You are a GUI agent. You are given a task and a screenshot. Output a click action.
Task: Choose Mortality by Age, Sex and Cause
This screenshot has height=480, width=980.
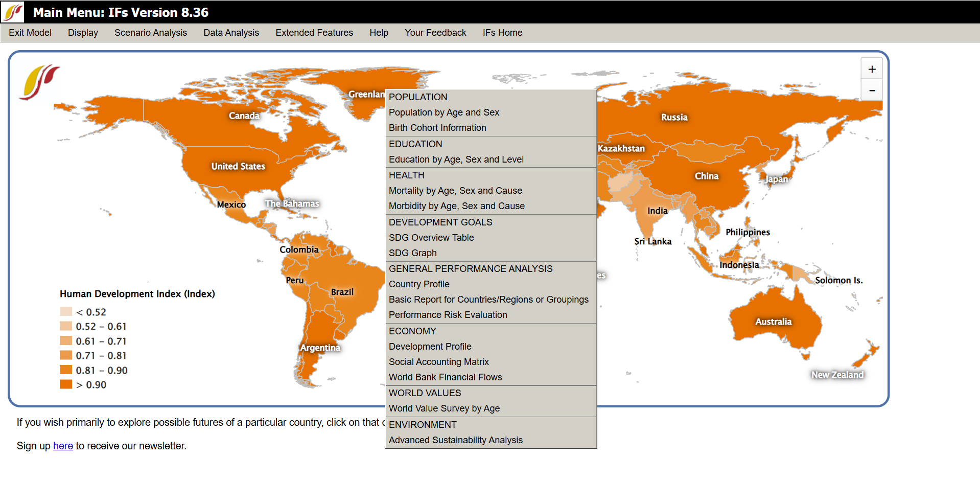[455, 191]
